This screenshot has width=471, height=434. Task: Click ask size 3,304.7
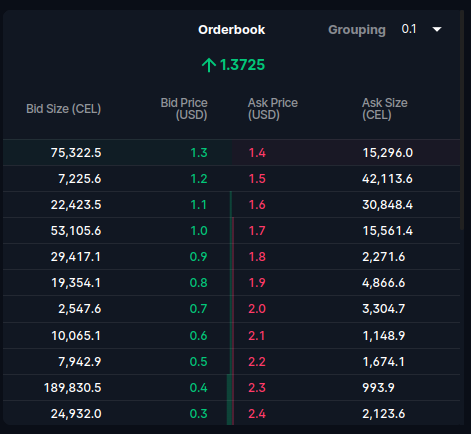[384, 309]
